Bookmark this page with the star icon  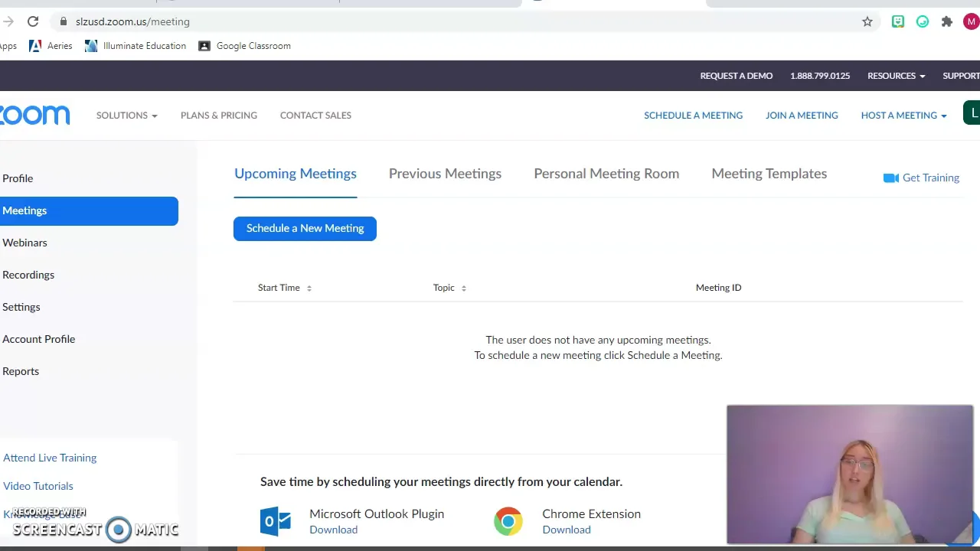pyautogui.click(x=867, y=21)
